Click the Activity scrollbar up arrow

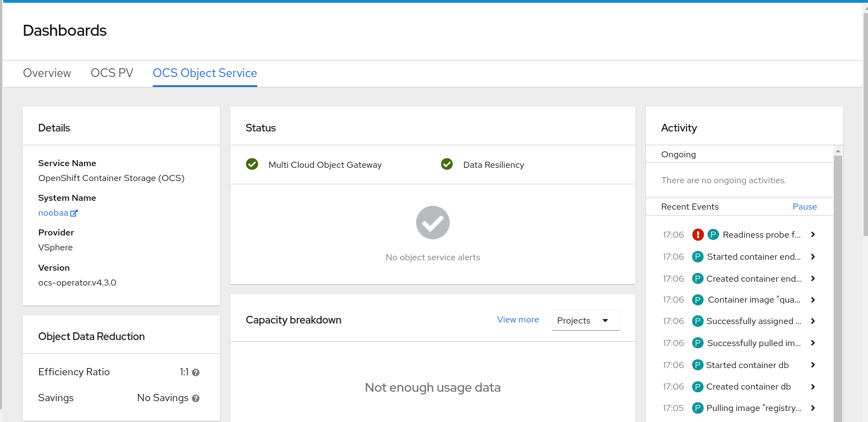[x=838, y=151]
